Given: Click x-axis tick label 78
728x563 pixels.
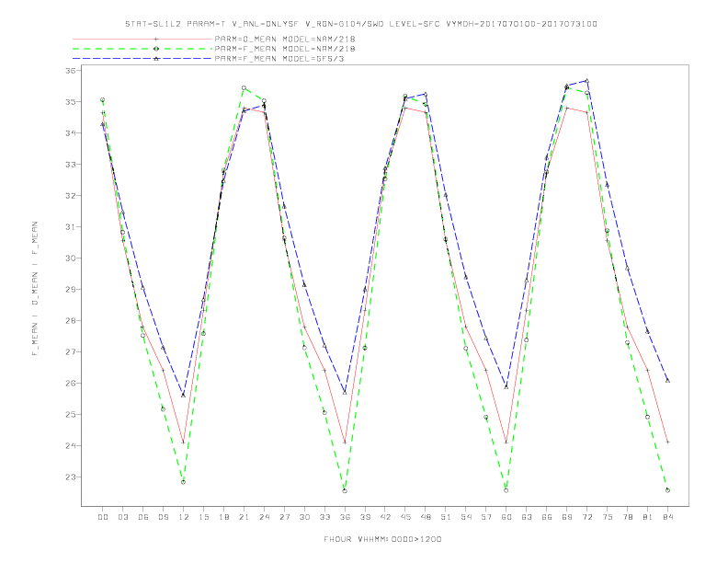Looking at the screenshot, I should [x=628, y=517].
